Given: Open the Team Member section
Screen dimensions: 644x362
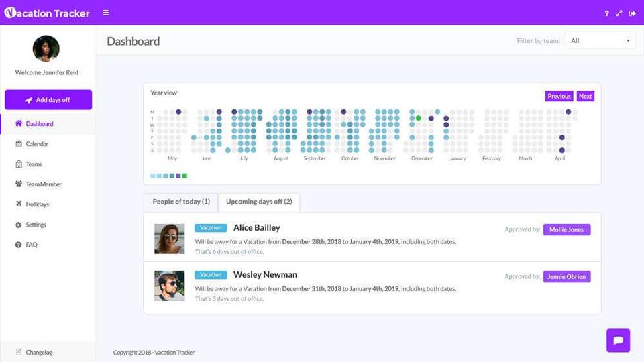Looking at the screenshot, I should point(43,184).
